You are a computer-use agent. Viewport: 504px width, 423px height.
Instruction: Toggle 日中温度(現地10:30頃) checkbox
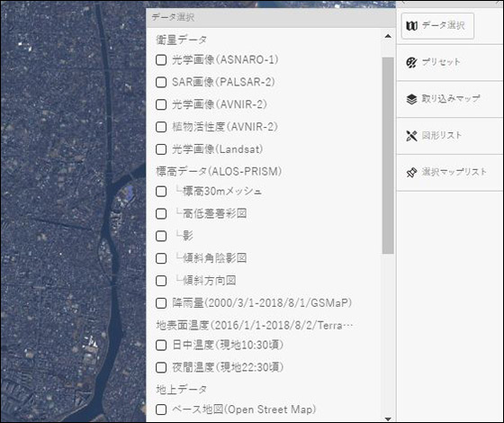click(161, 346)
